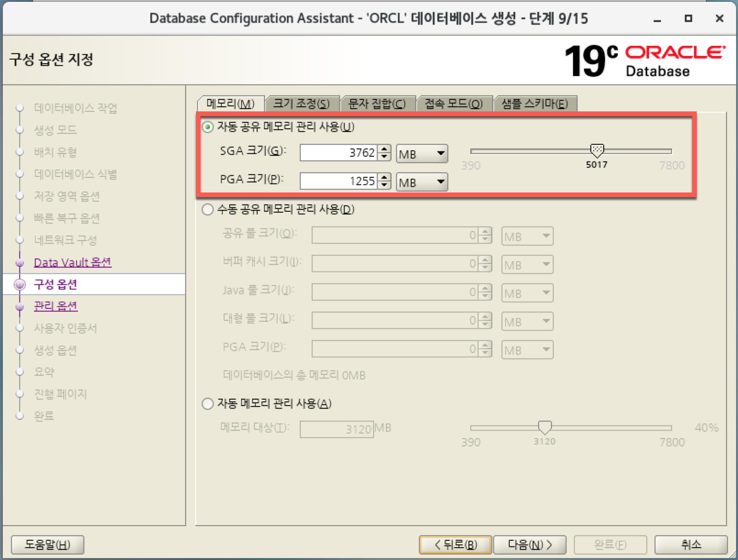
Task: Click the 생성 옵션 step in sidebar
Action: coord(55,350)
